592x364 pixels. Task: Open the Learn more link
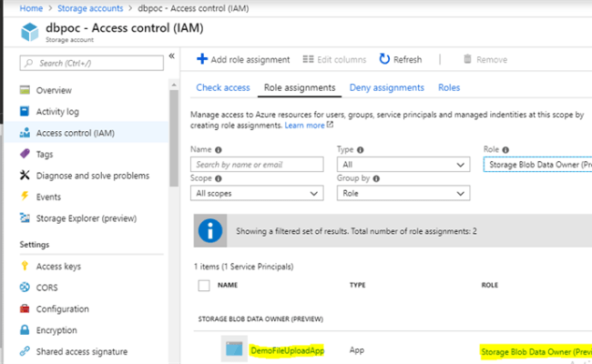coord(304,126)
